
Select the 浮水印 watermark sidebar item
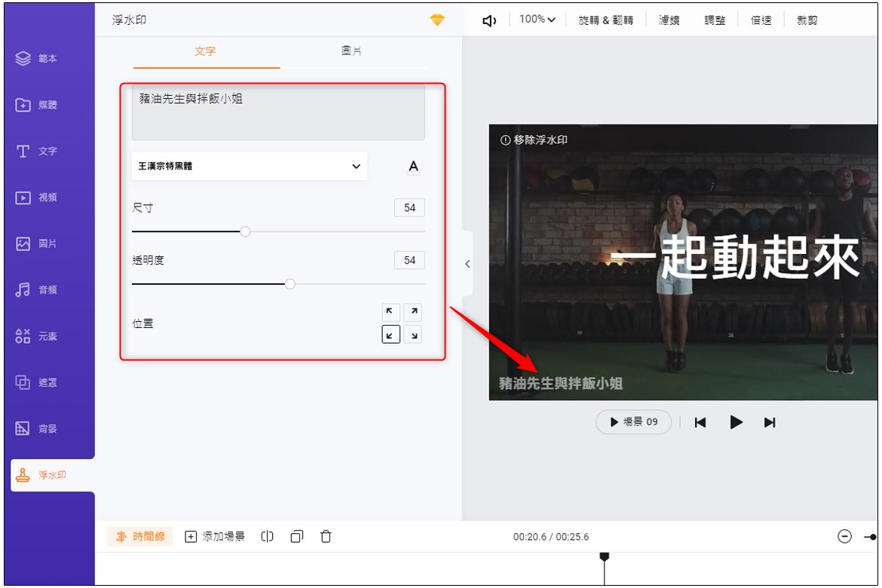click(x=53, y=475)
